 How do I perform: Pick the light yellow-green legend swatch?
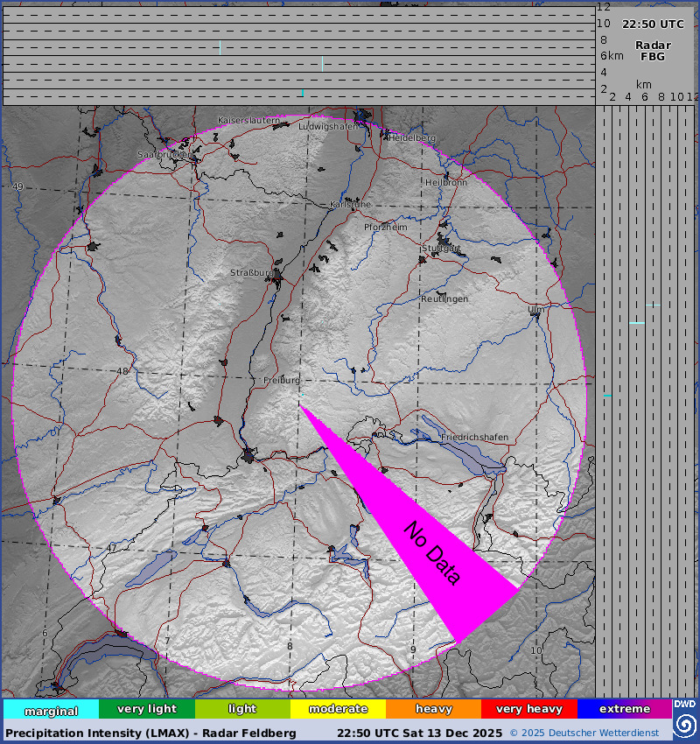(242, 709)
